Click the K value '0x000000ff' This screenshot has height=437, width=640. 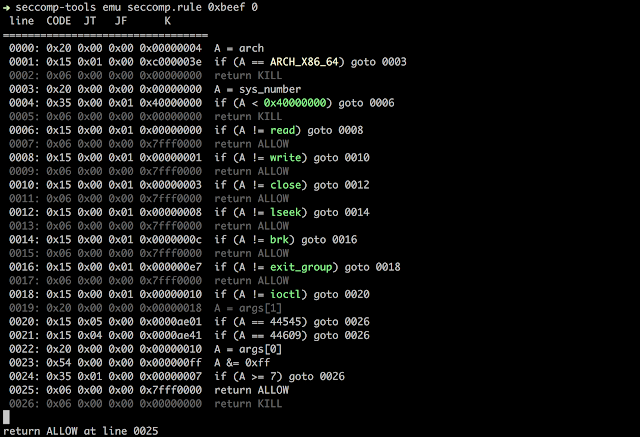[x=171, y=363]
